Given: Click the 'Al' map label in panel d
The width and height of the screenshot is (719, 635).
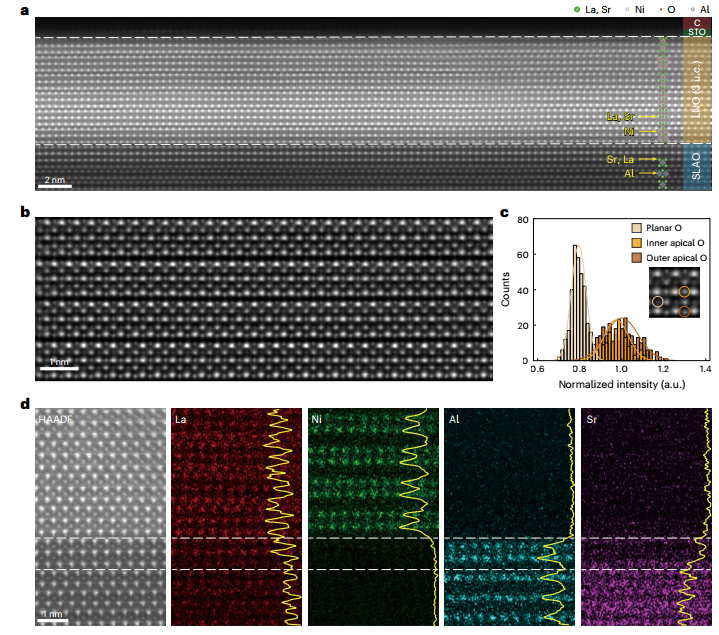Looking at the screenshot, I should point(454,419).
